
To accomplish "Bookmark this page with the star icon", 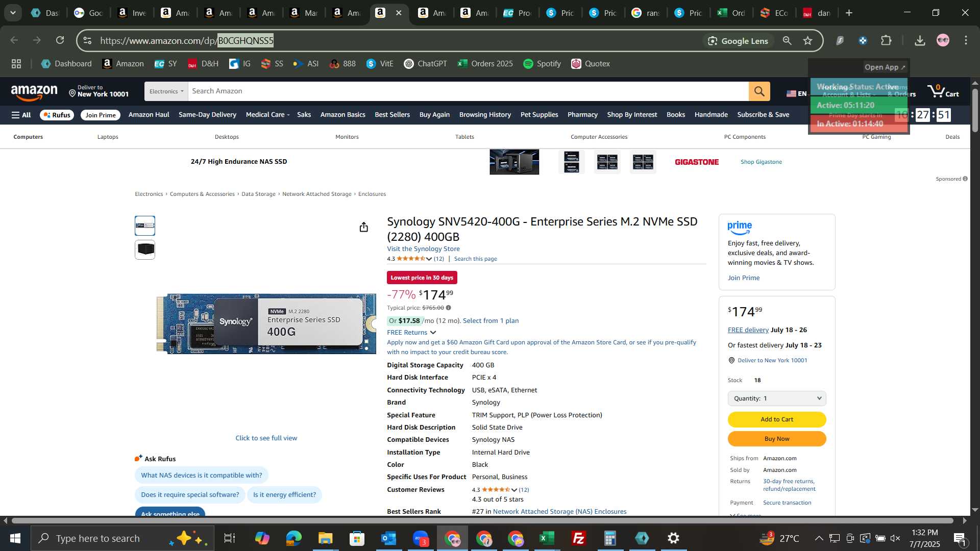I will click(807, 41).
